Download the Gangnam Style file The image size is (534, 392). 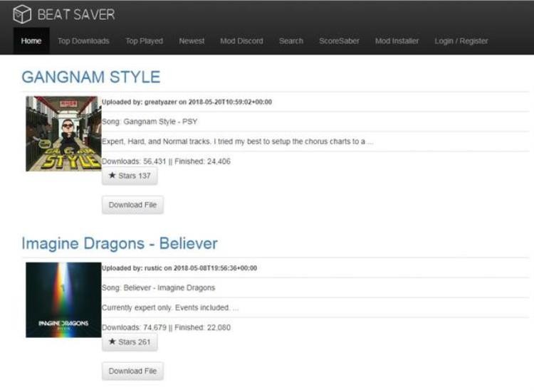tap(132, 205)
